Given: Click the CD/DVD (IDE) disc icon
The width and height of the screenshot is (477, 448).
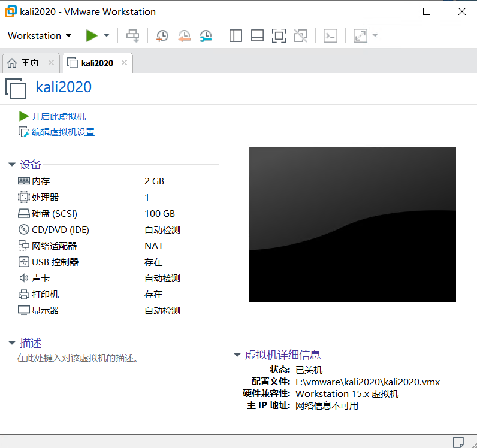Looking at the screenshot, I should 24,229.
